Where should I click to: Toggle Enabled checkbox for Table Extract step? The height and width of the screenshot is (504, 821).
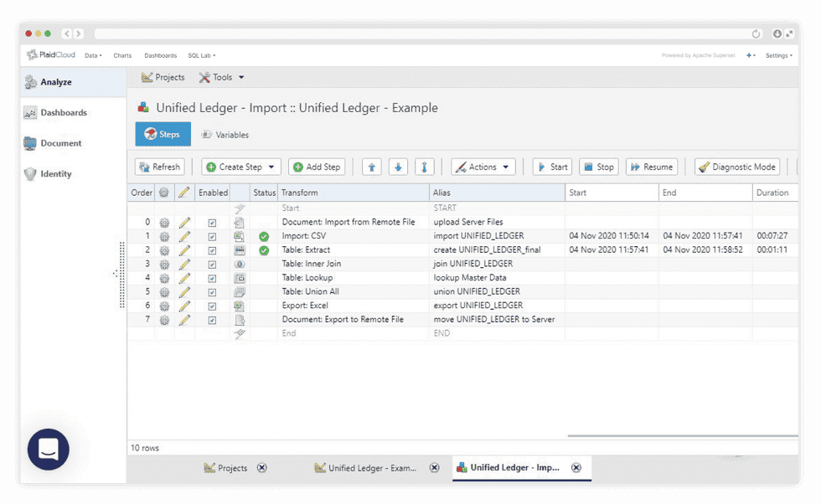[x=212, y=250]
